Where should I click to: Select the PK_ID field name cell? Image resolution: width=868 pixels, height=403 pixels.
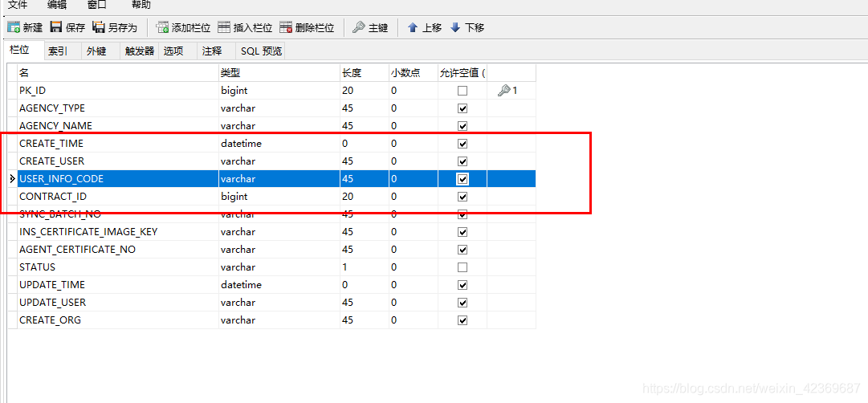point(118,90)
